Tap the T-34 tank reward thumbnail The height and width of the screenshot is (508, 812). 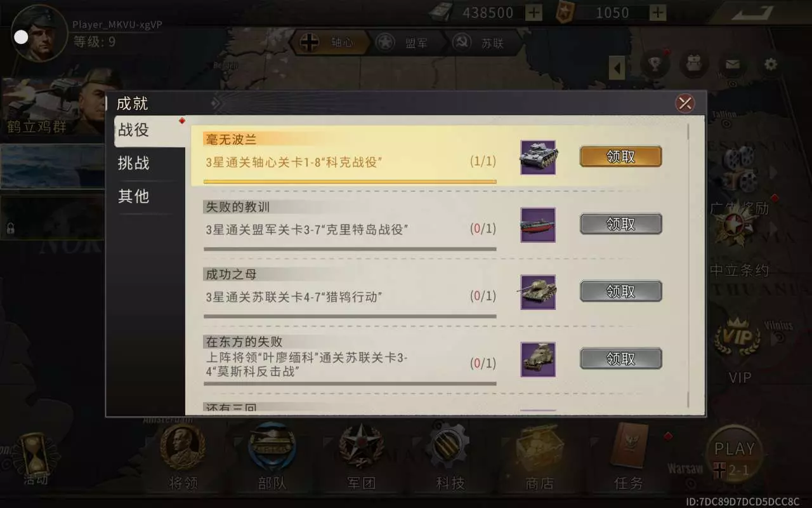[538, 292]
